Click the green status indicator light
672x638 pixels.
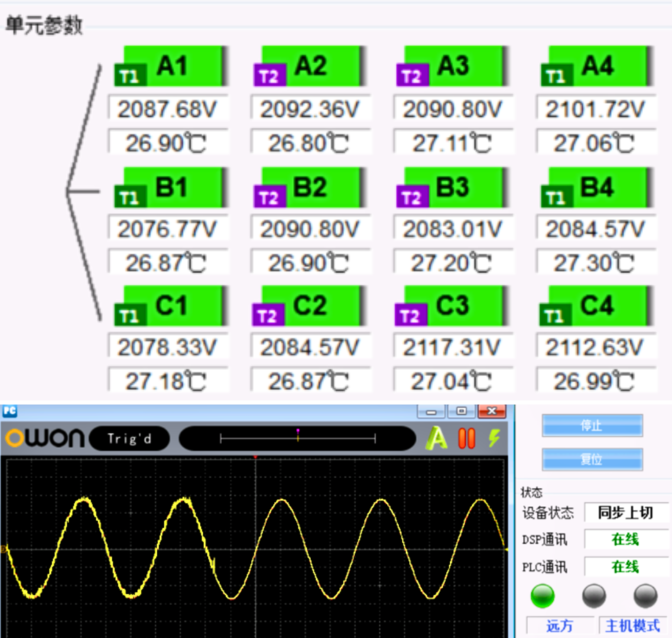[543, 595]
